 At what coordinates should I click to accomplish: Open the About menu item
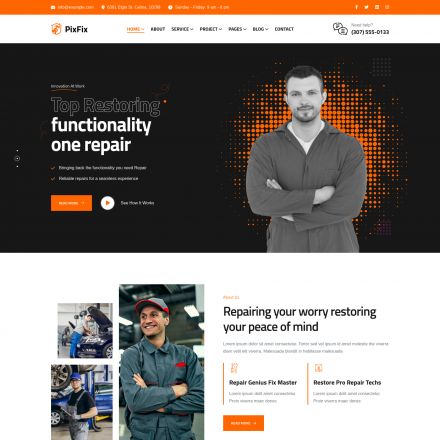[158, 29]
